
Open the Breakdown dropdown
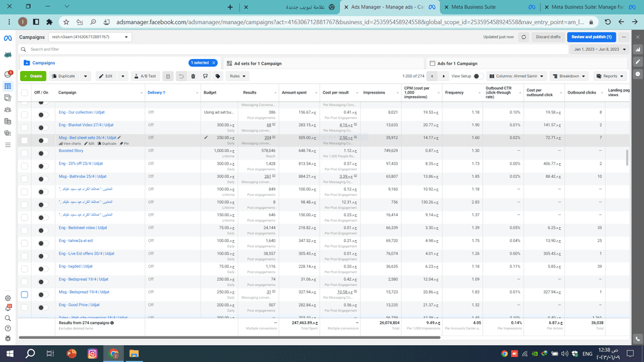[x=569, y=76]
